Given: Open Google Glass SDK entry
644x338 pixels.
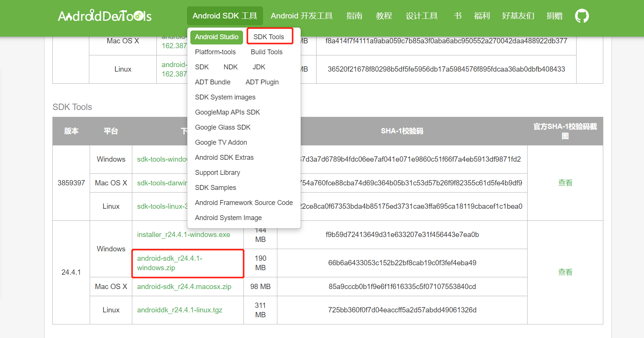Looking at the screenshot, I should [x=223, y=127].
